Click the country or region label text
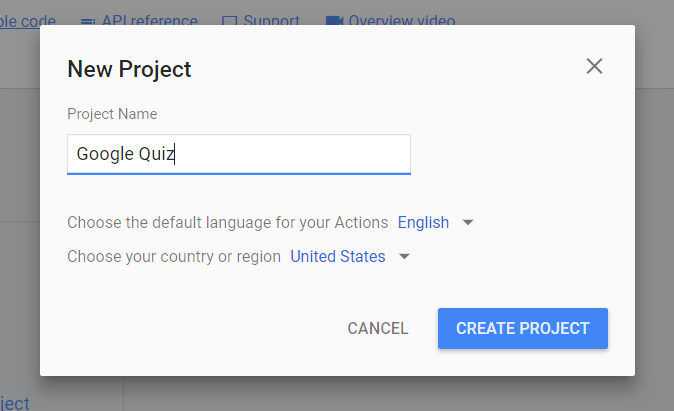 174,257
